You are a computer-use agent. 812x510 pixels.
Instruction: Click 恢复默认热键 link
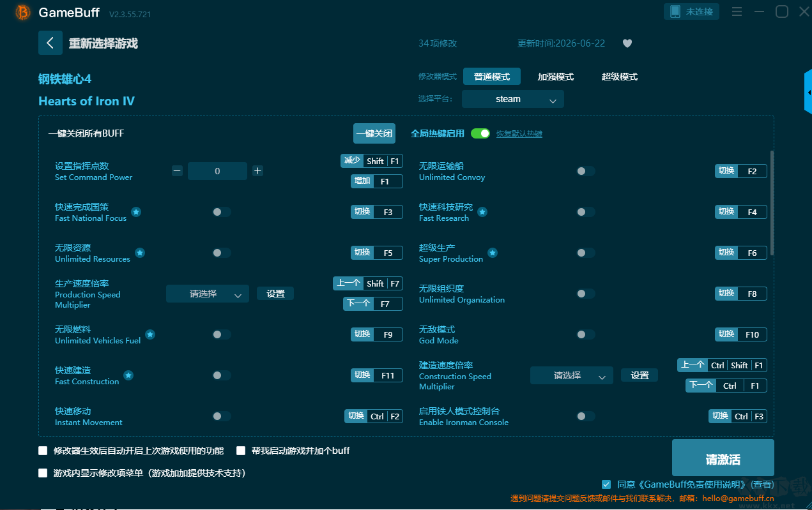click(x=519, y=134)
